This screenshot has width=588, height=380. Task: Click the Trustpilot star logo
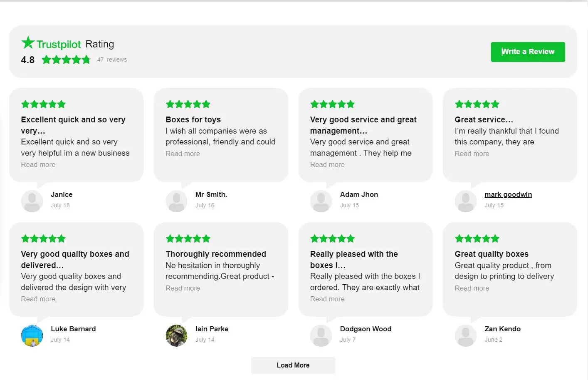click(28, 42)
